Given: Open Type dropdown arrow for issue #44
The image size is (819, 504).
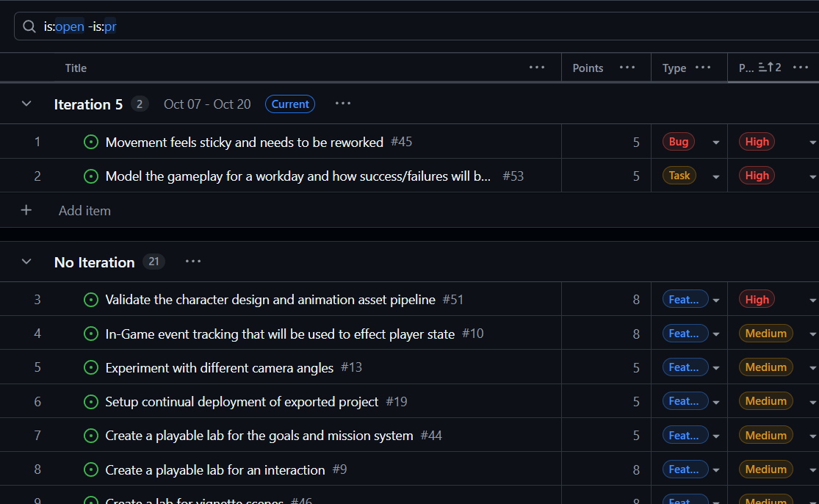Looking at the screenshot, I should point(716,436).
